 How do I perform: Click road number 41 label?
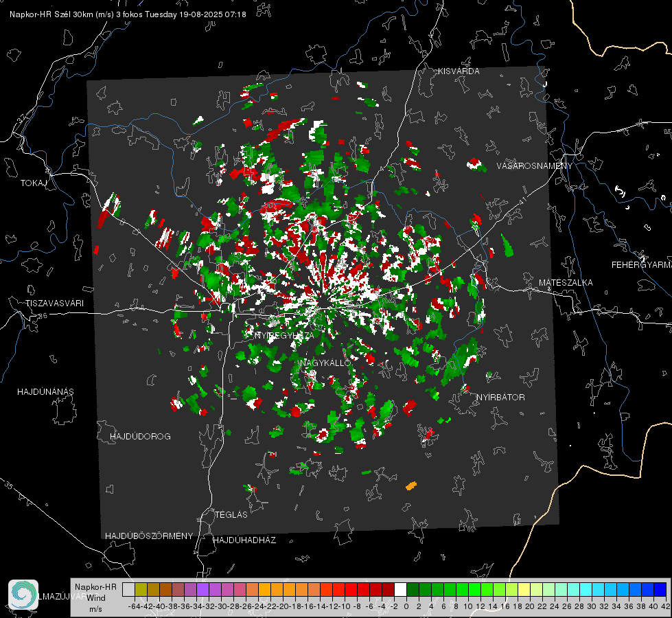tap(522, 201)
